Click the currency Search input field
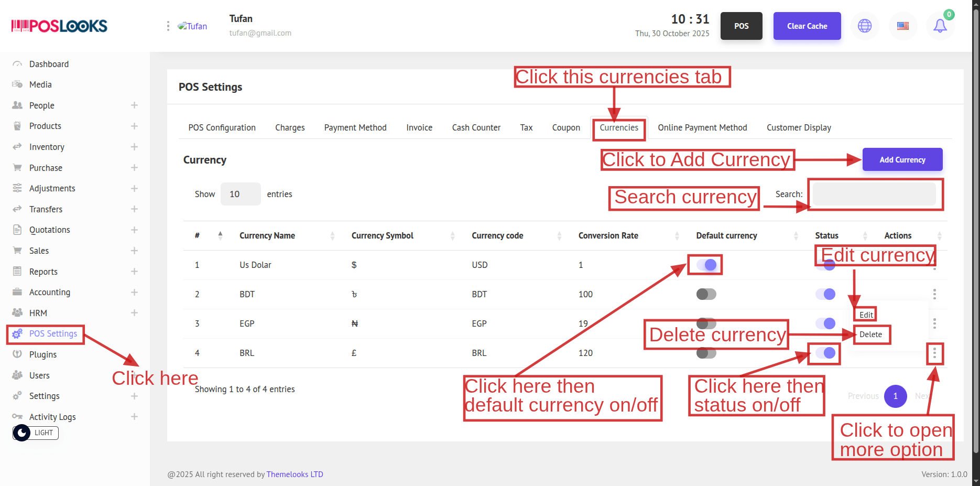Viewport: 980px width, 486px height. click(x=874, y=194)
